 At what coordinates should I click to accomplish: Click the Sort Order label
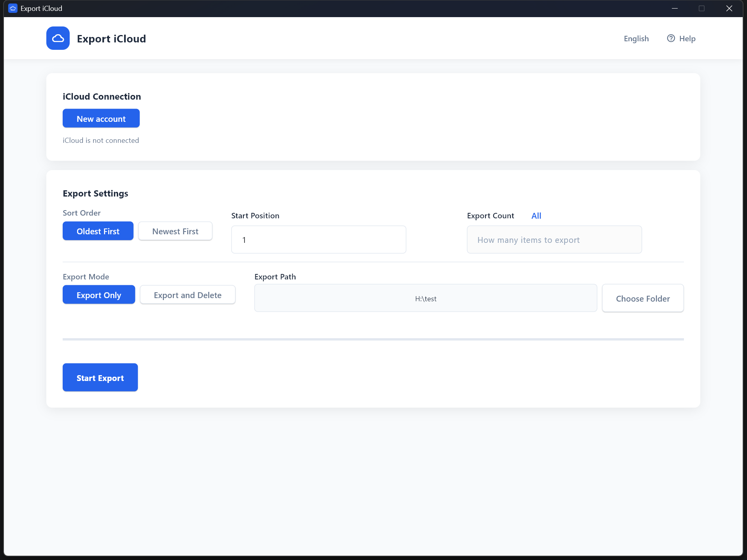click(81, 212)
